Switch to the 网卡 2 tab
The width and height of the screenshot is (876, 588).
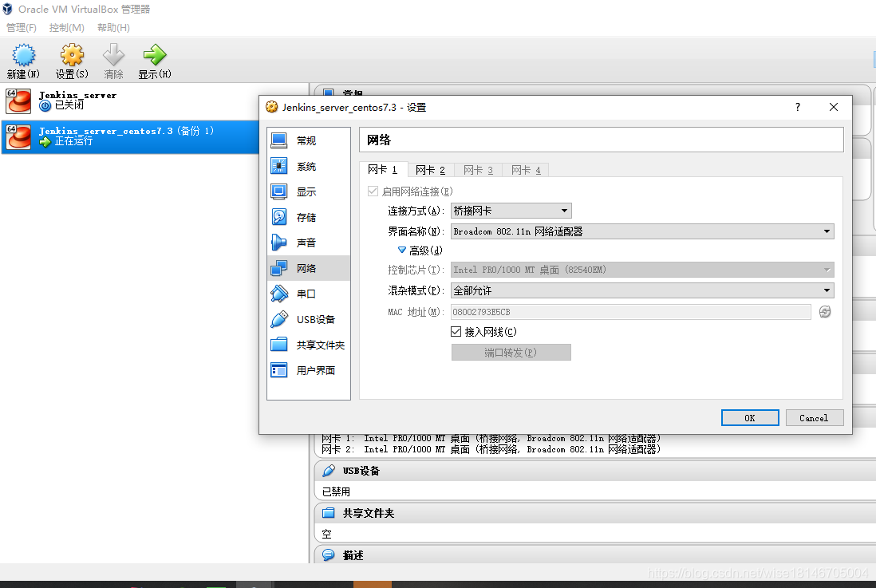tap(430, 169)
